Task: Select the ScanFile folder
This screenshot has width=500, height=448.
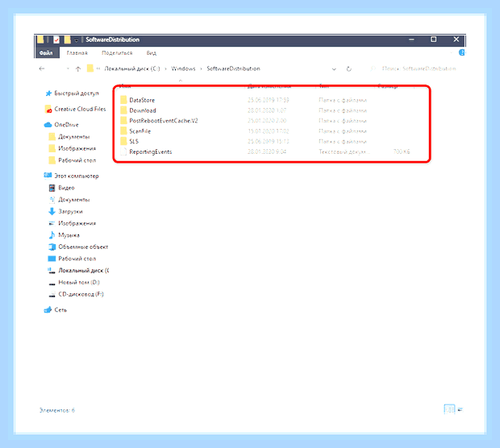Action: pos(140,131)
